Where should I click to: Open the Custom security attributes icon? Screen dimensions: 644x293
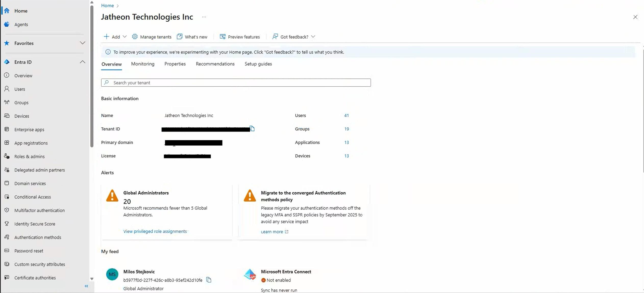tap(7, 264)
